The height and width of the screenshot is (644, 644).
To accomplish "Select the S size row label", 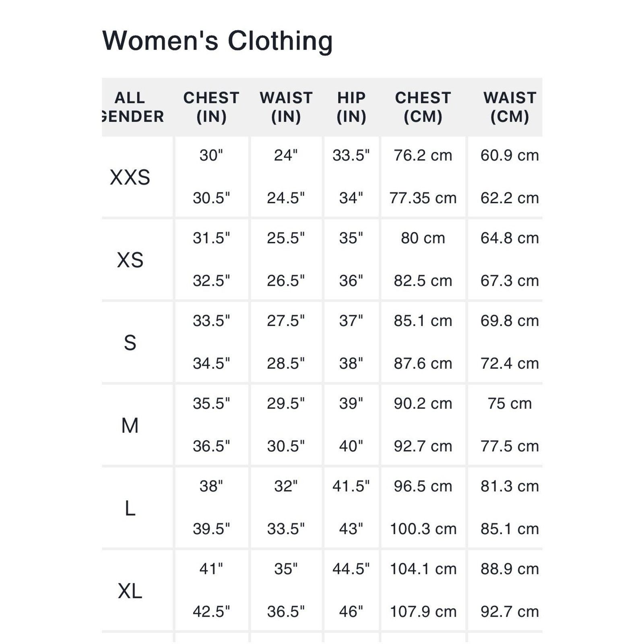I will (130, 343).
